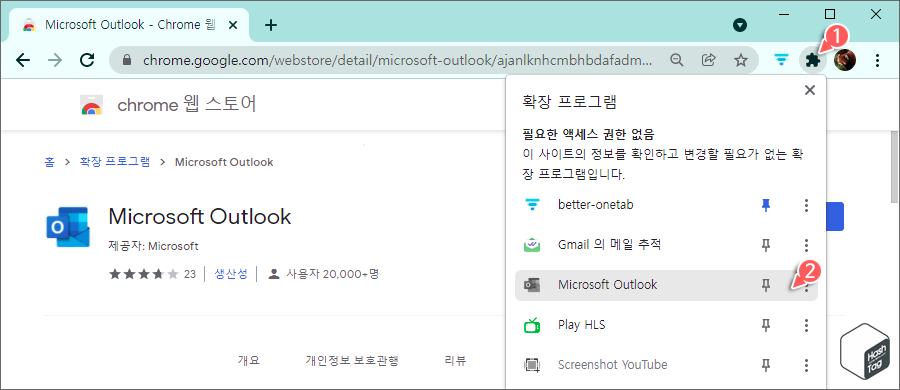Unpin better-onetab from the toolbar
This screenshot has width=900, height=390.
[x=765, y=205]
